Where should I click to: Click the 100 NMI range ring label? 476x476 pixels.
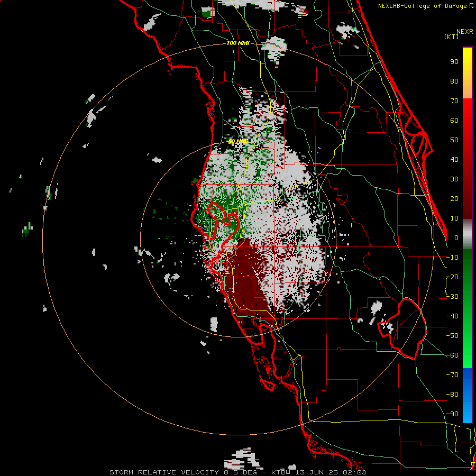[238, 43]
